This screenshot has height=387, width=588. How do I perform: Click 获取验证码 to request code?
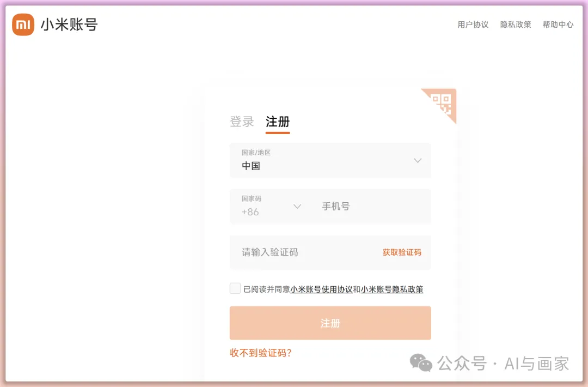coord(402,252)
